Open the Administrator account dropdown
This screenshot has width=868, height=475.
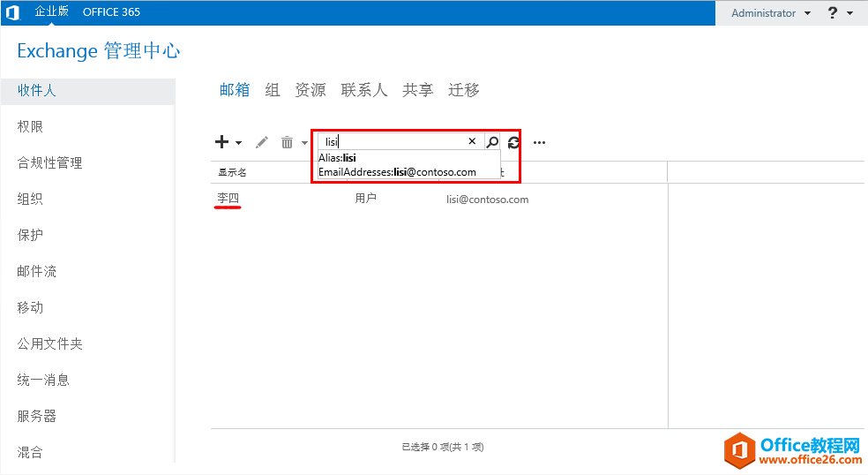coord(770,13)
